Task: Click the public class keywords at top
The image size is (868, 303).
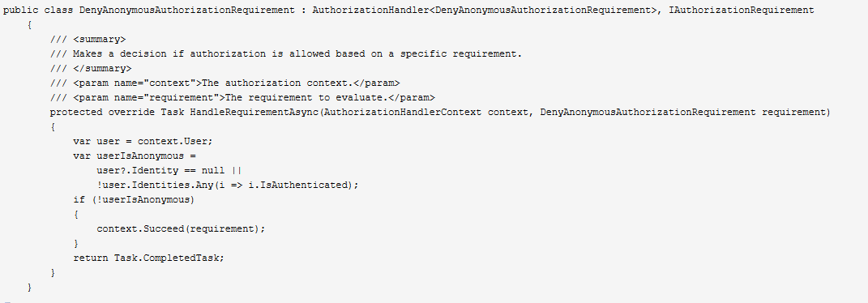Action: click(39, 10)
